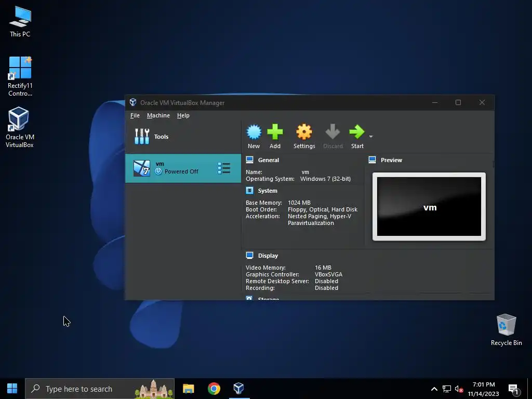
Task: Click the taskbar search box
Action: (x=100, y=389)
